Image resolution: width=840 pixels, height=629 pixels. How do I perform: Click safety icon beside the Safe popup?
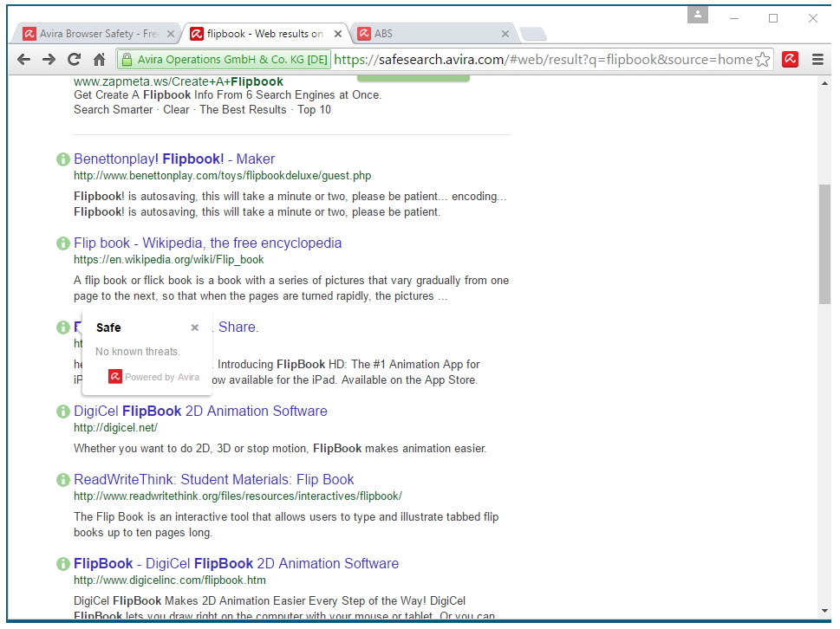coord(63,327)
